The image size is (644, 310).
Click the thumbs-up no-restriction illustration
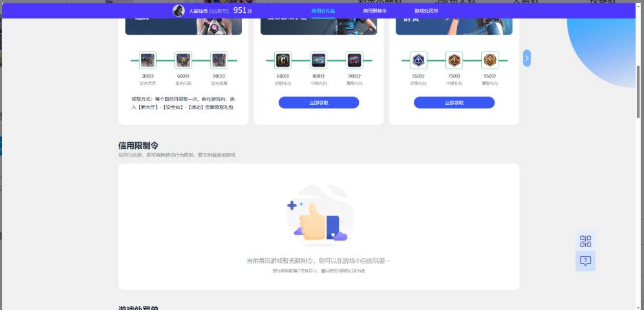tap(320, 217)
